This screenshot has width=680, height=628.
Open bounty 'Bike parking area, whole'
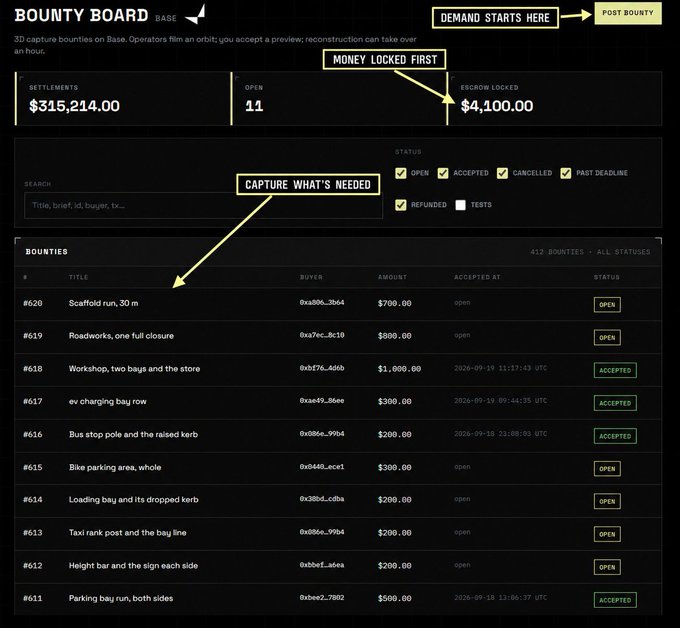pyautogui.click(x=115, y=468)
